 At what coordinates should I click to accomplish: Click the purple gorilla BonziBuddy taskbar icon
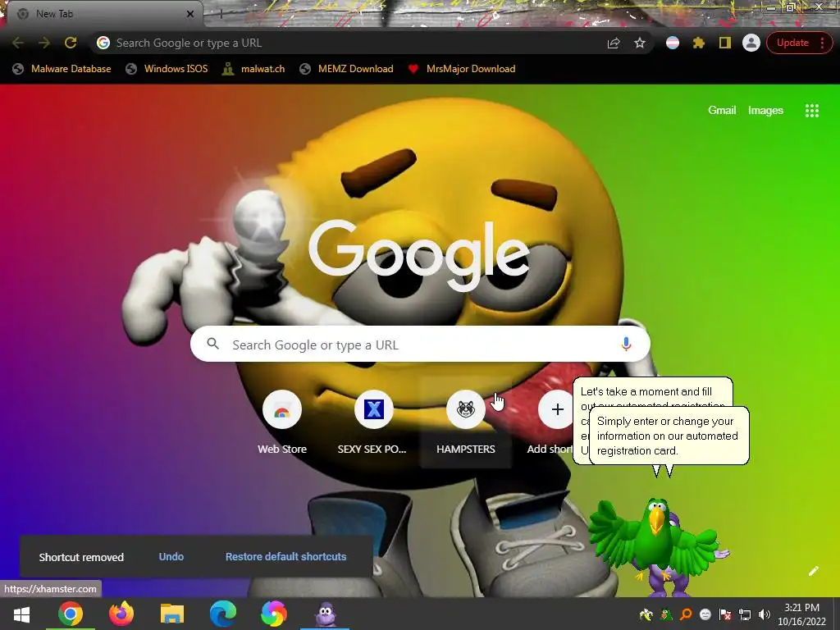325,614
